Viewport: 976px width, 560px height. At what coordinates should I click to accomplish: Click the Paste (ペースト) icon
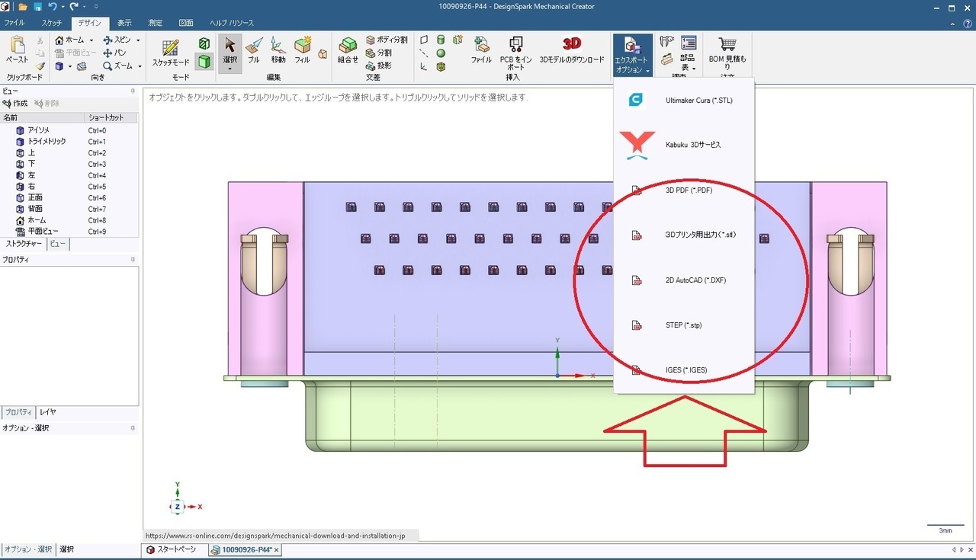click(x=18, y=50)
